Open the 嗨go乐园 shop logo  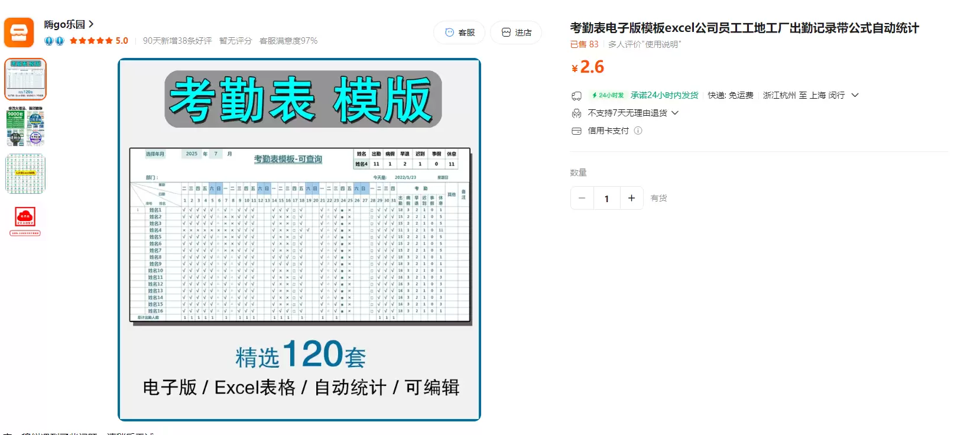pyautogui.click(x=19, y=33)
